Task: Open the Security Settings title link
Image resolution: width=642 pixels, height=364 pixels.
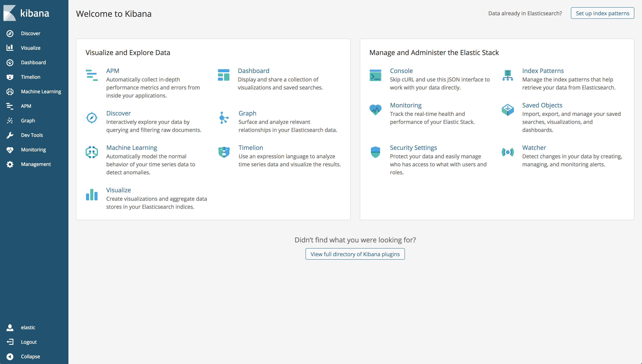Action: pos(414,148)
